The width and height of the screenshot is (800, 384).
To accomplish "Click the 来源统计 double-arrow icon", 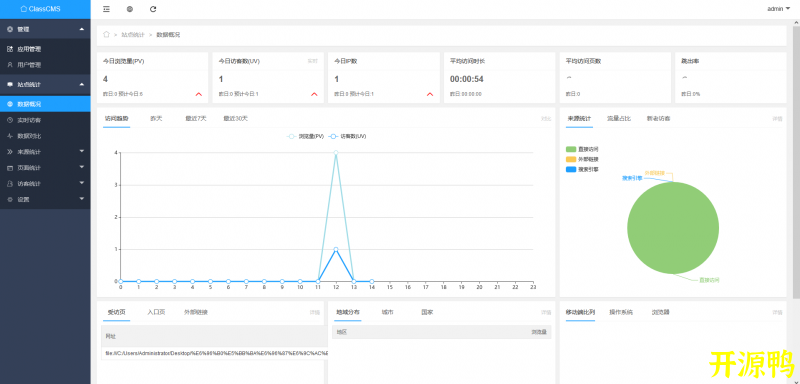I will pyautogui.click(x=10, y=152).
